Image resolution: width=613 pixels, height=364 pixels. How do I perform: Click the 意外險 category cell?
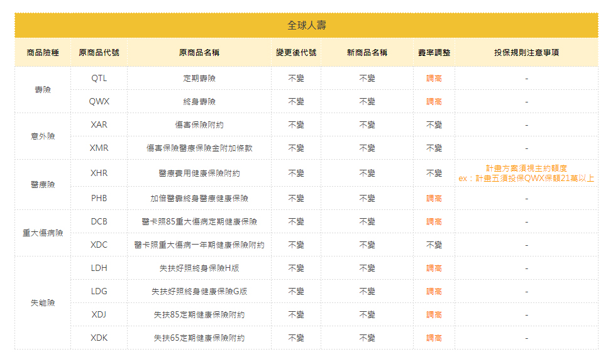43,136
